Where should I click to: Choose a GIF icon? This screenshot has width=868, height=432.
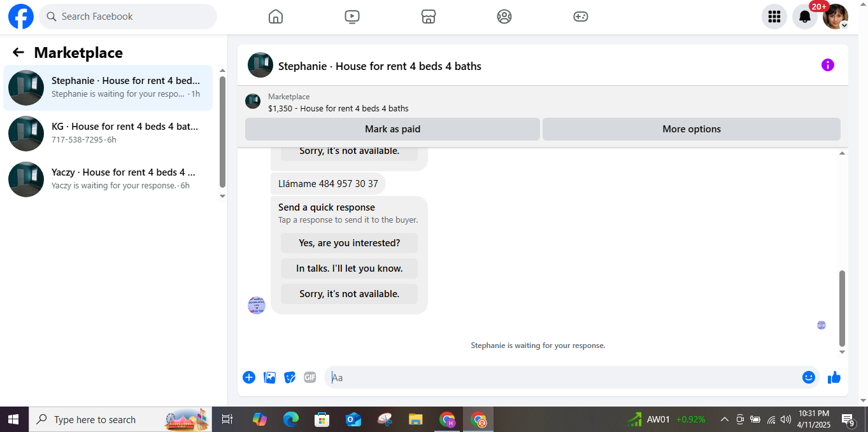pyautogui.click(x=310, y=377)
